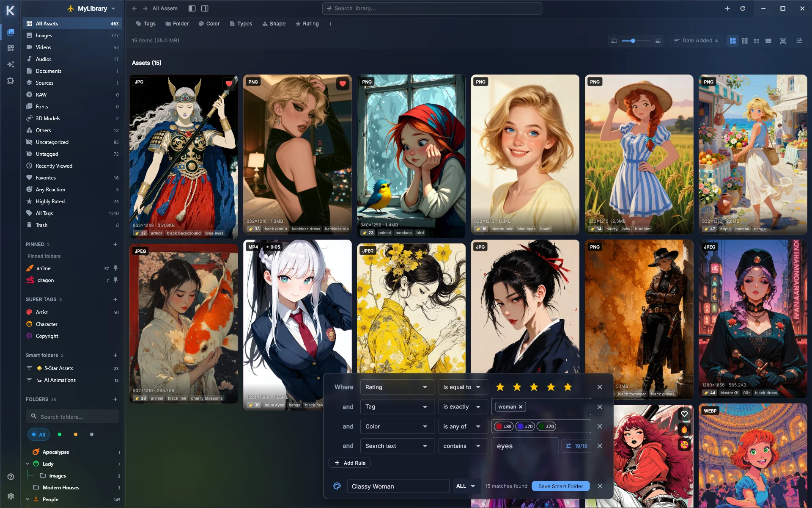
Task: Open the Date Added sort dropdown
Action: pos(696,41)
